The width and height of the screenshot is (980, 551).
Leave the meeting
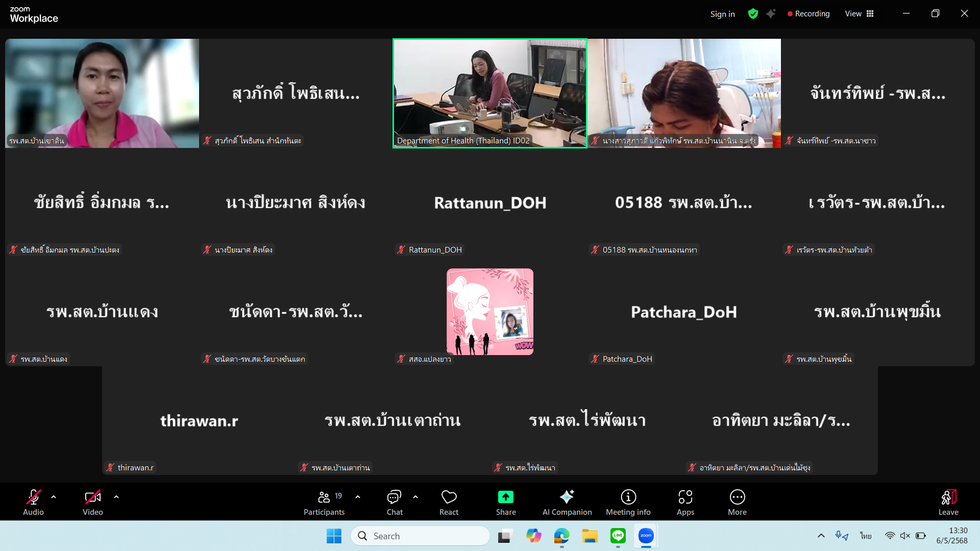pos(948,503)
